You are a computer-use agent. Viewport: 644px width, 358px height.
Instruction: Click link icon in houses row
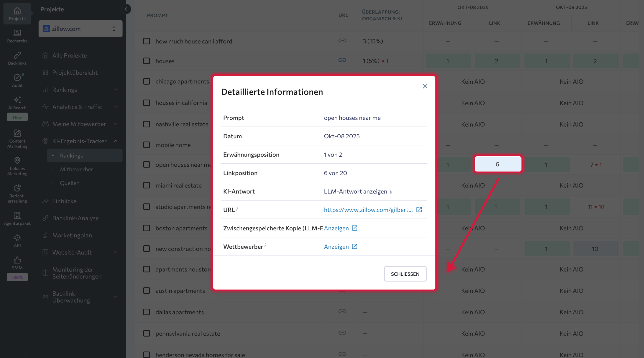(x=342, y=61)
